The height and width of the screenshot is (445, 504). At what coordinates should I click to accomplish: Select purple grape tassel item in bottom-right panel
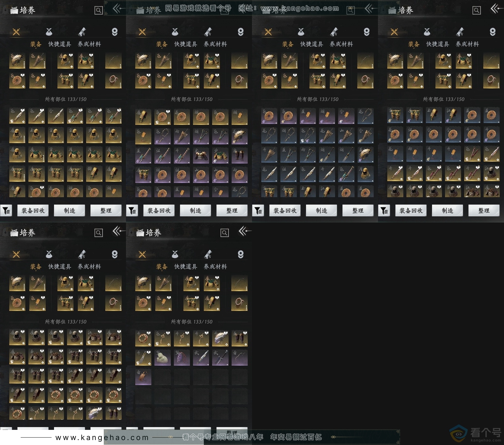[182, 358]
